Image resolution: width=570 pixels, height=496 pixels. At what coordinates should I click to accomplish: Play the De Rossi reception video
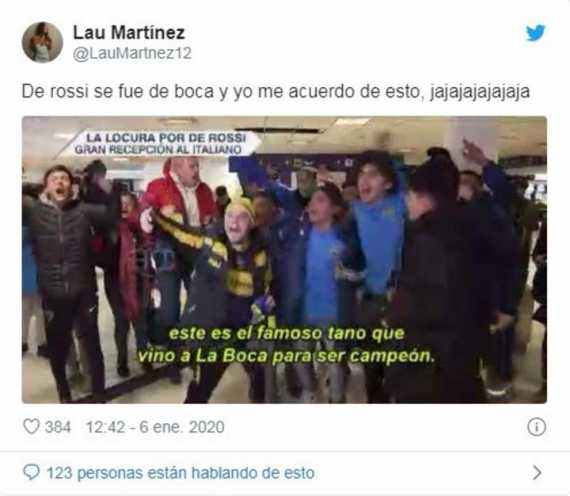point(284,260)
